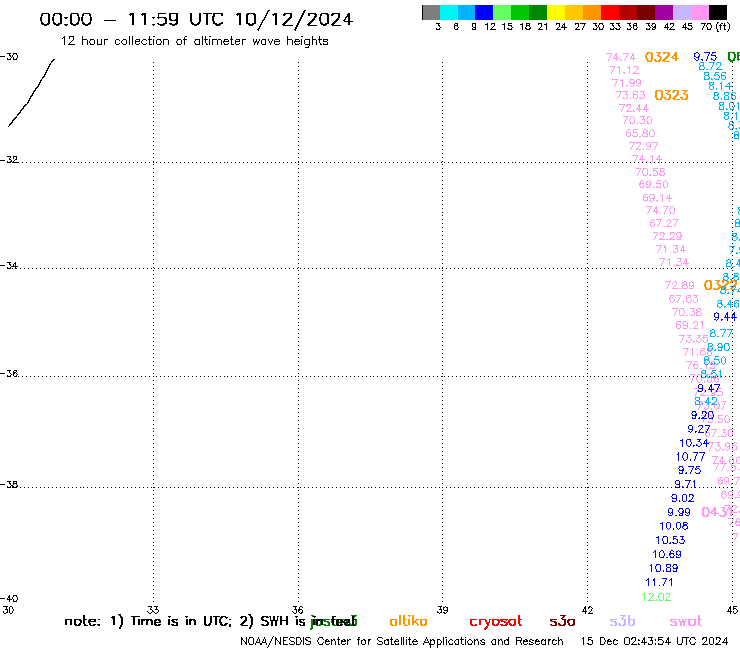The image size is (740, 650).
Task: Click the "70 (ft)" scale label
Action: pos(715,26)
